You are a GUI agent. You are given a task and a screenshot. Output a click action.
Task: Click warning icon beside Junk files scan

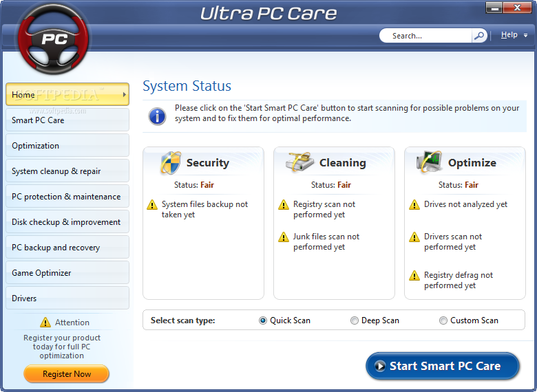pos(283,237)
